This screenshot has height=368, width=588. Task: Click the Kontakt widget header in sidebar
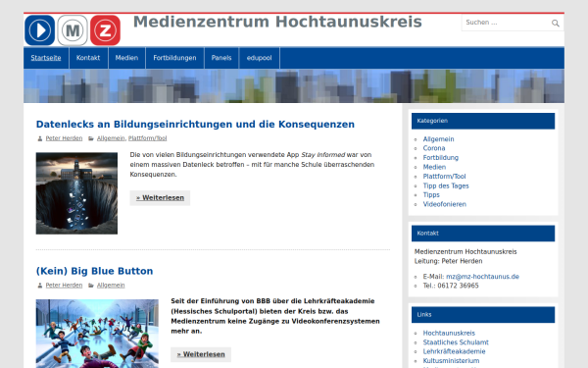(483, 234)
